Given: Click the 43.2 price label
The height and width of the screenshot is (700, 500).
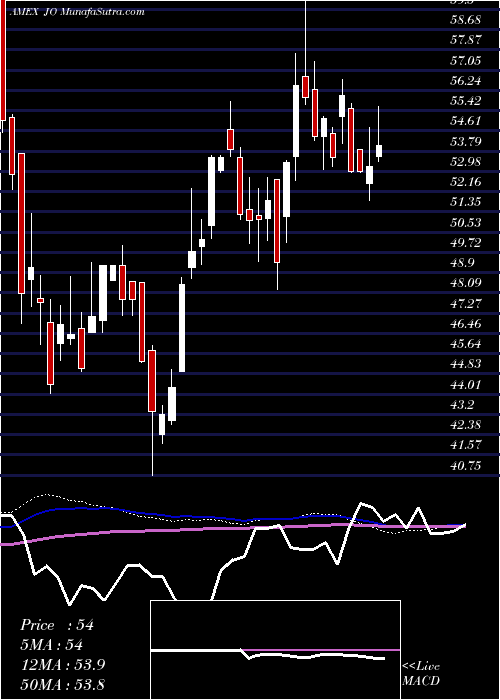Looking at the screenshot, I should [463, 404].
